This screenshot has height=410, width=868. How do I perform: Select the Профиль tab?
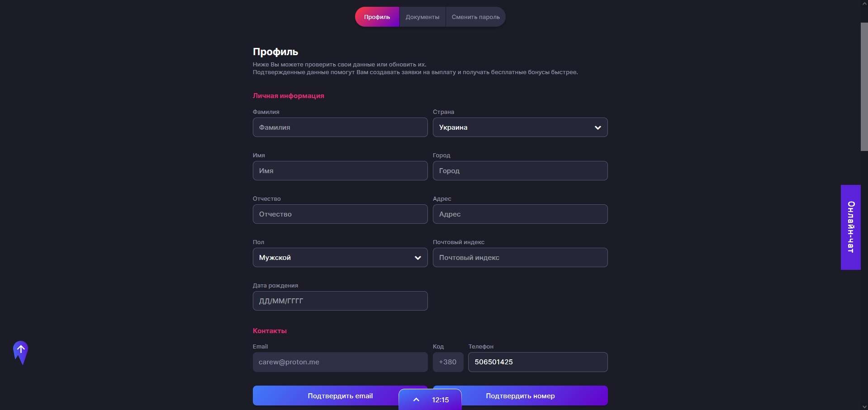coord(377,17)
